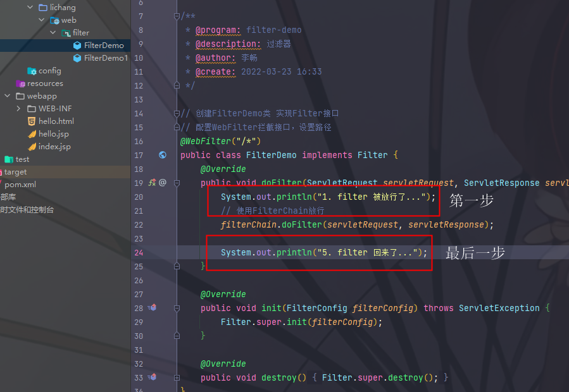Click the override gutter icon on line 33
569x392 pixels.
[152, 377]
